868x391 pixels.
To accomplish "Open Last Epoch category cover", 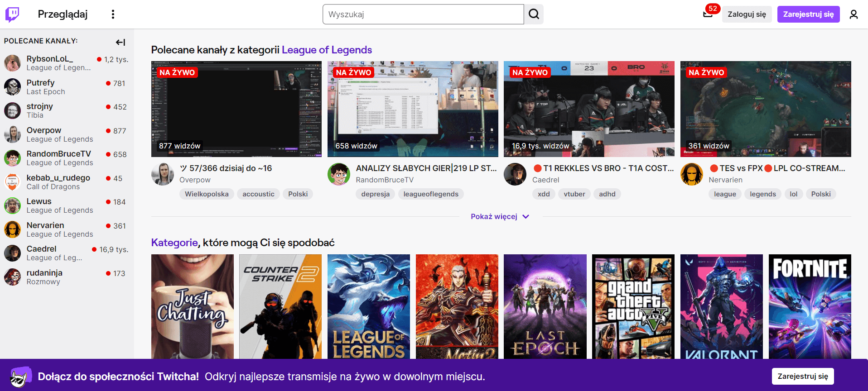I will coord(545,307).
